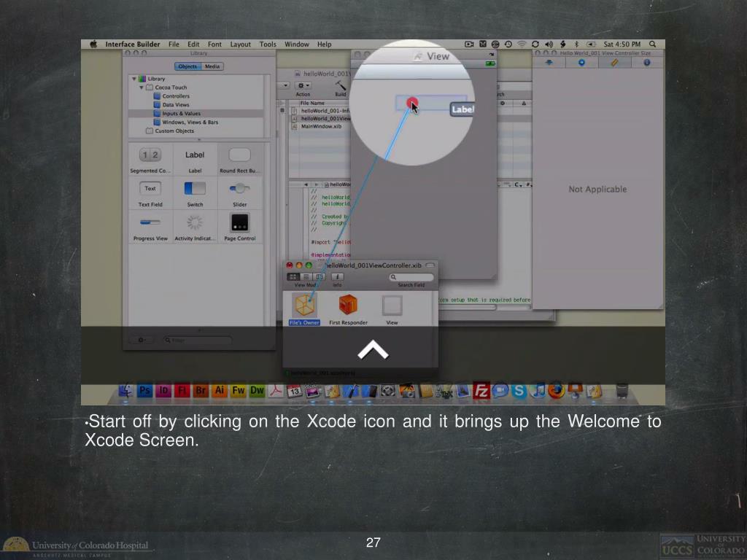This screenshot has height=560, width=747.
Task: Open the Xcode Action gear dropdown
Action: [x=303, y=86]
